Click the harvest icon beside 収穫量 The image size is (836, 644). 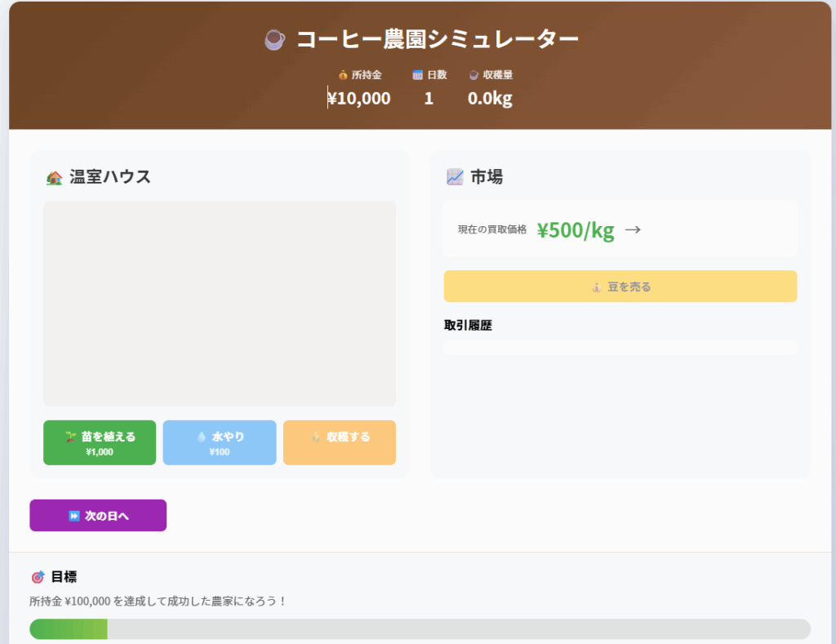click(474, 75)
